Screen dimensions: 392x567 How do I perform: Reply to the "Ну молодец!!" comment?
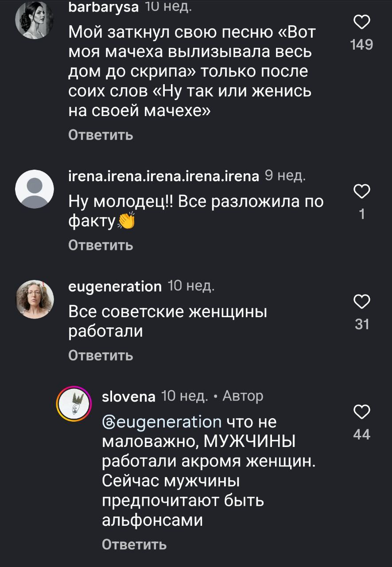pyautogui.click(x=101, y=245)
